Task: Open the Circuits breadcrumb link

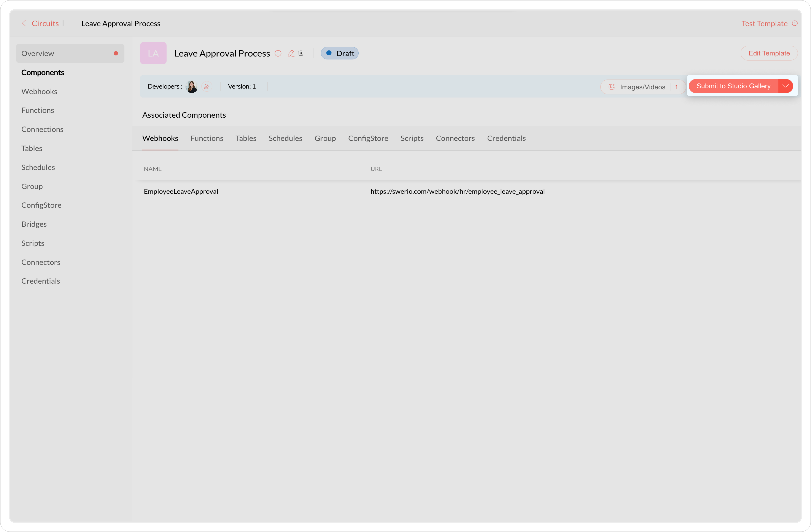Action: [x=45, y=23]
